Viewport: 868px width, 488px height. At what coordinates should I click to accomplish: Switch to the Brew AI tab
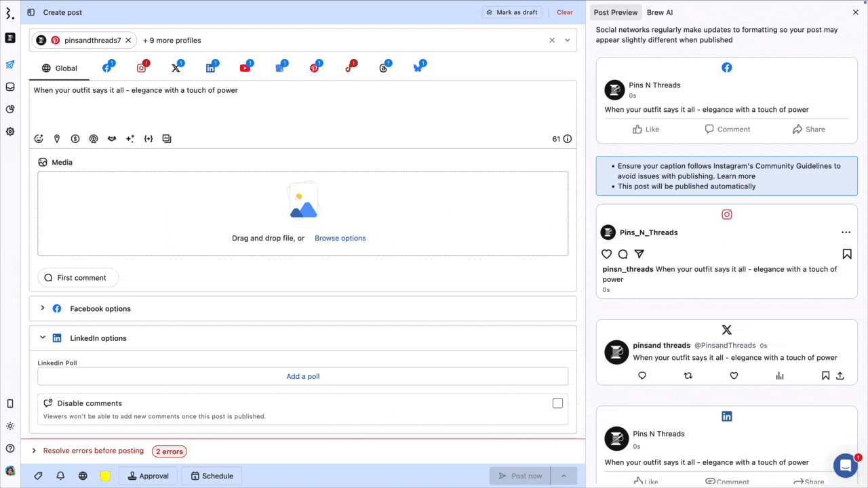tap(659, 12)
